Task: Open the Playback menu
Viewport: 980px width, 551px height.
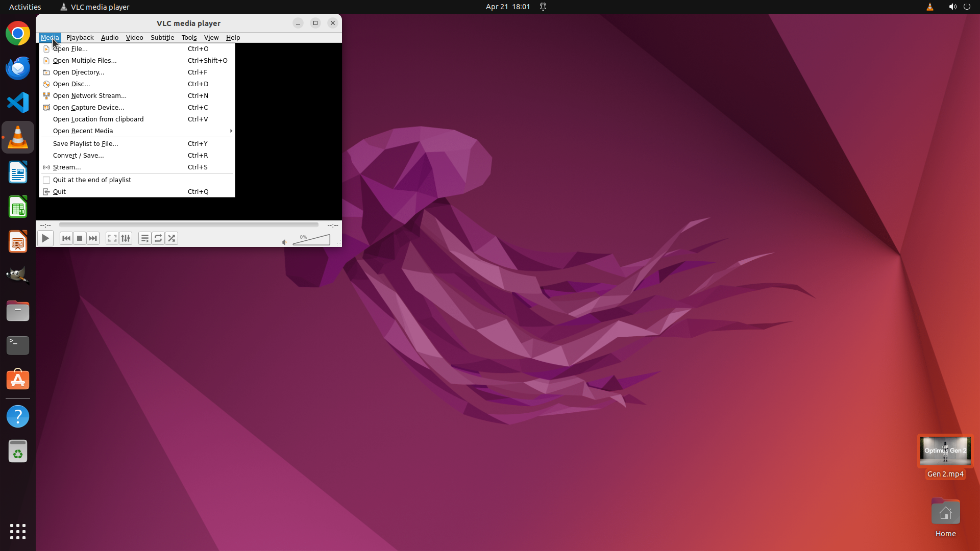Action: 80,38
